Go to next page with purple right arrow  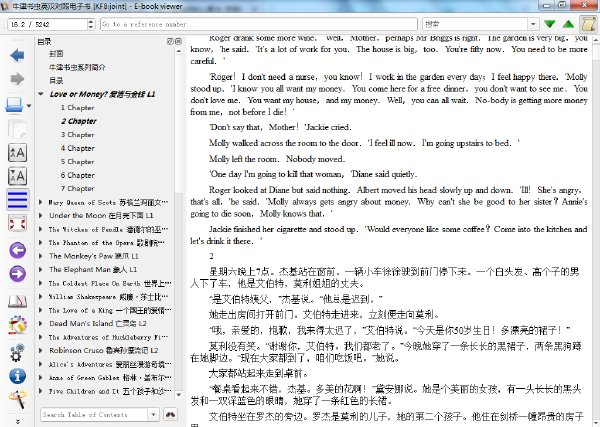point(17,274)
